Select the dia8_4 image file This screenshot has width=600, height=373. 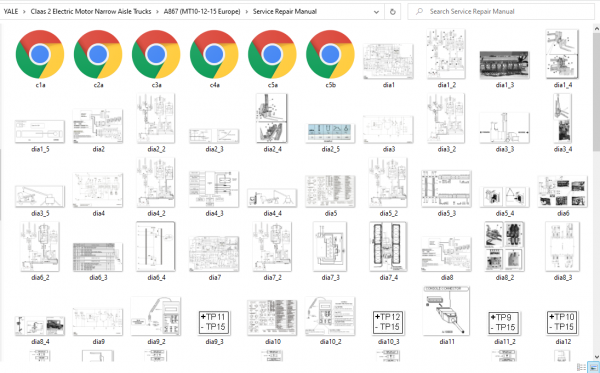coord(40,326)
